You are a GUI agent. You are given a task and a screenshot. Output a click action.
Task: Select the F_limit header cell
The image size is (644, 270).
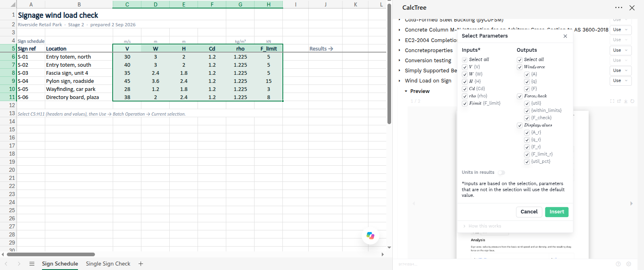pyautogui.click(x=269, y=49)
